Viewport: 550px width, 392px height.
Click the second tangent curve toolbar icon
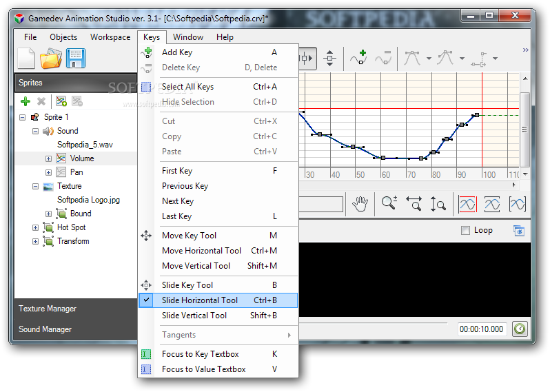(445, 58)
